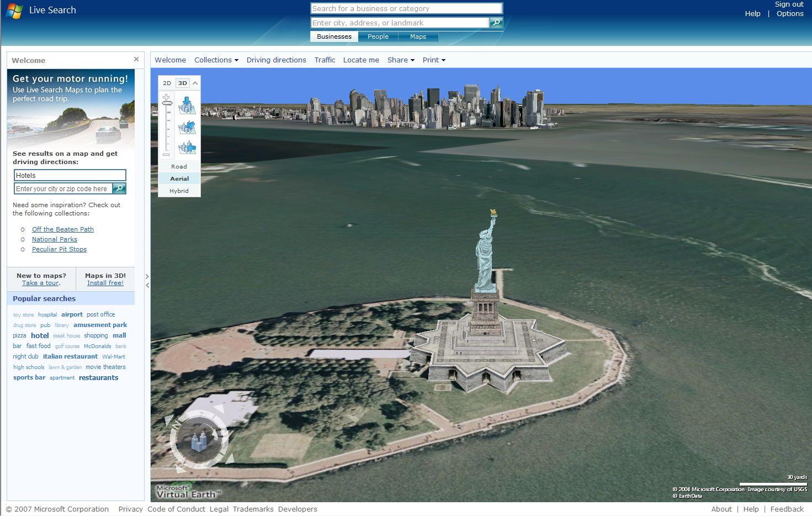Toggle the Traffic overlay
Viewport: 812px width, 516px height.
pos(325,60)
